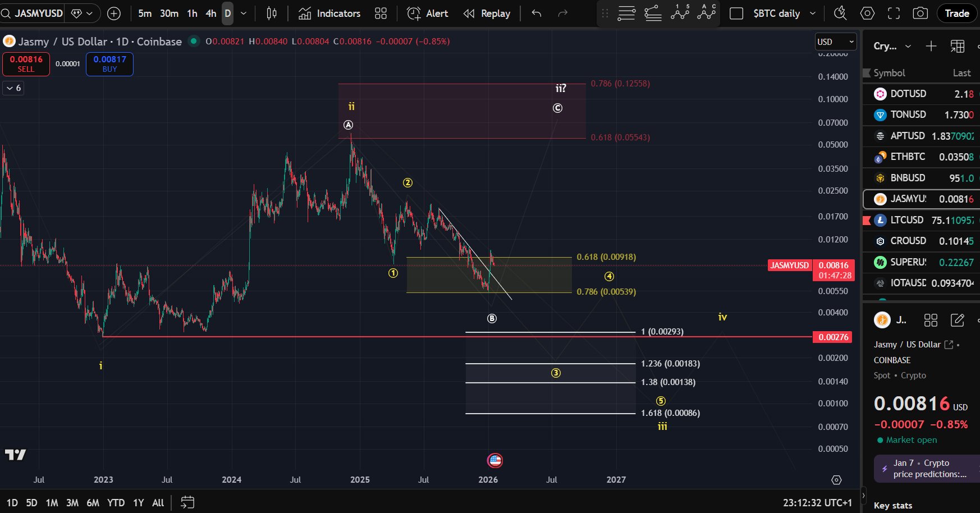Expand the timeframe interval dropdown chevron
Screen dimensions: 980x513
tap(244, 13)
